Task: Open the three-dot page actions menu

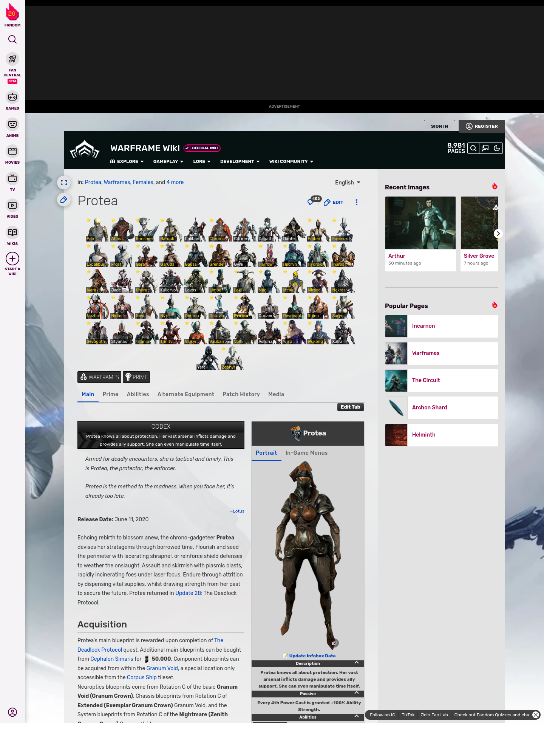Action: click(x=357, y=202)
